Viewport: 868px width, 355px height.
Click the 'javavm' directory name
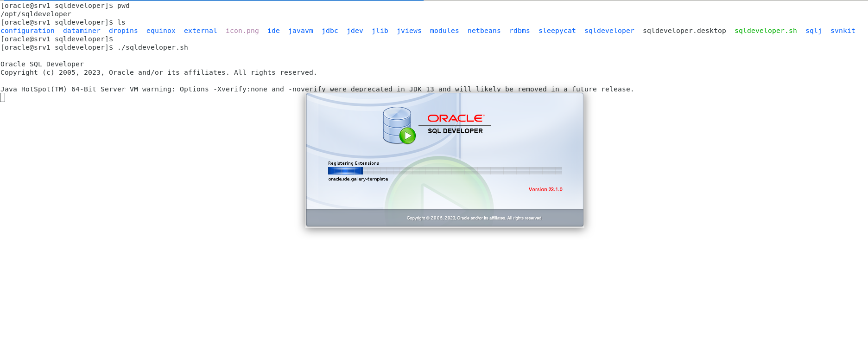point(301,31)
